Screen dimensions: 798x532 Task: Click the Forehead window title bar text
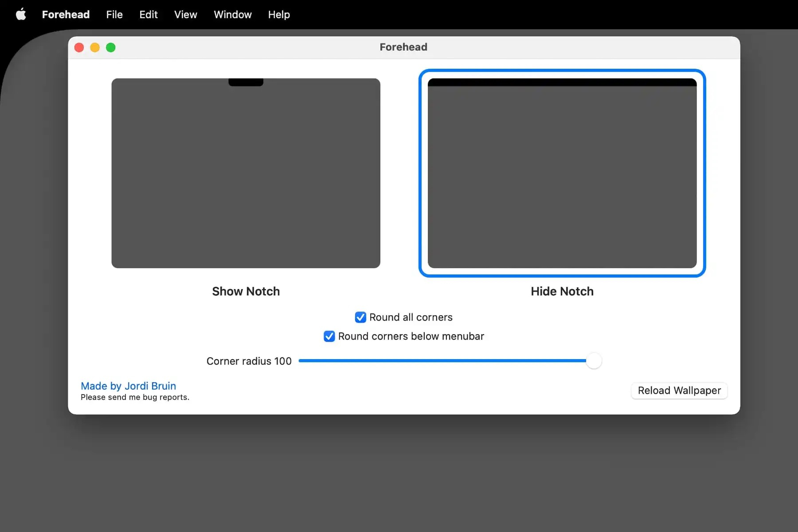tap(403, 47)
